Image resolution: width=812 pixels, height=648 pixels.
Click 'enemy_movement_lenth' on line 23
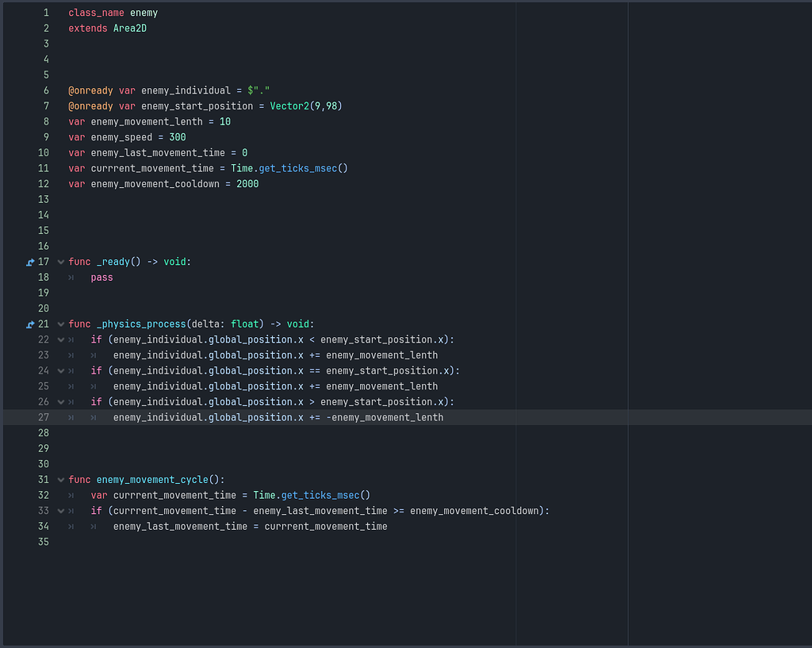point(382,355)
